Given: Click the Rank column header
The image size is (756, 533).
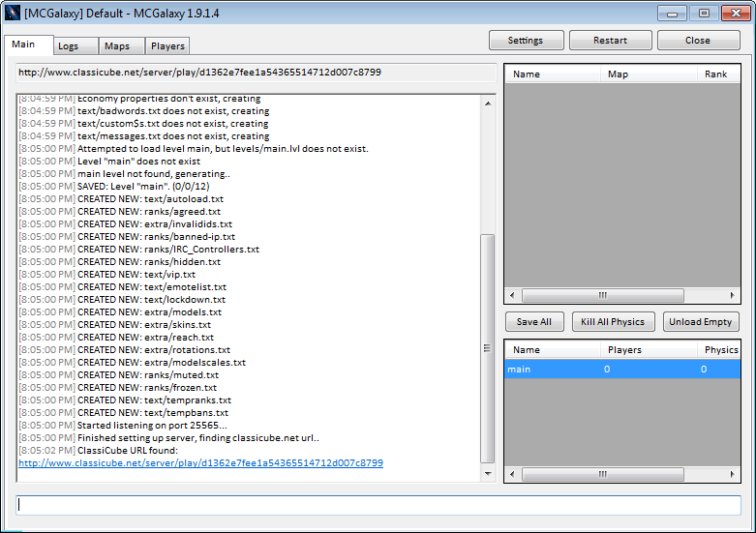Looking at the screenshot, I should (x=719, y=74).
